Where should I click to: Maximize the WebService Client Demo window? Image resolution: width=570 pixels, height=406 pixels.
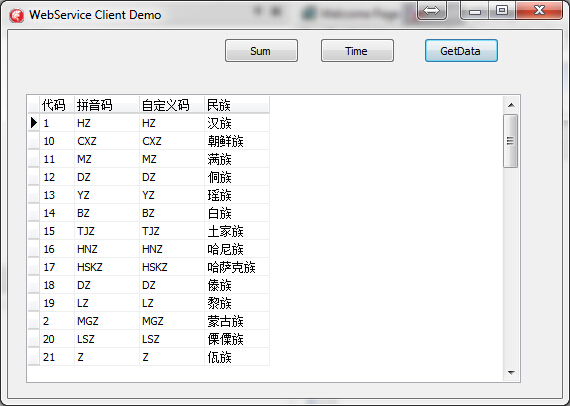click(x=502, y=10)
